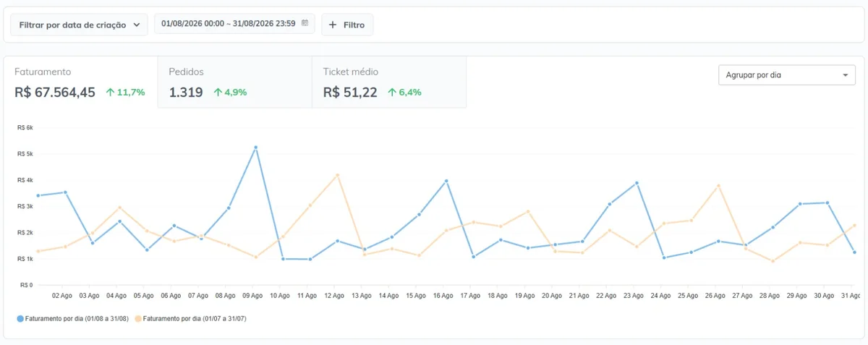This screenshot has width=868, height=345.
Task: Click the blue data point at 10 Ago
Action: click(x=283, y=259)
